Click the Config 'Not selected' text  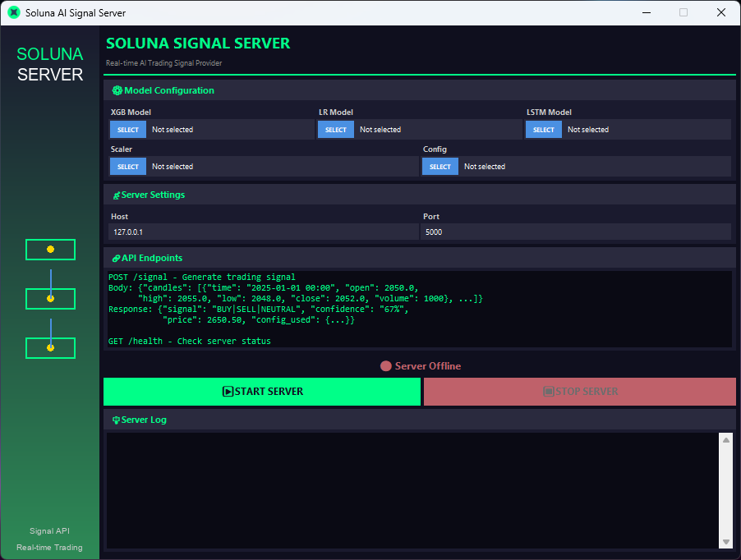point(485,166)
